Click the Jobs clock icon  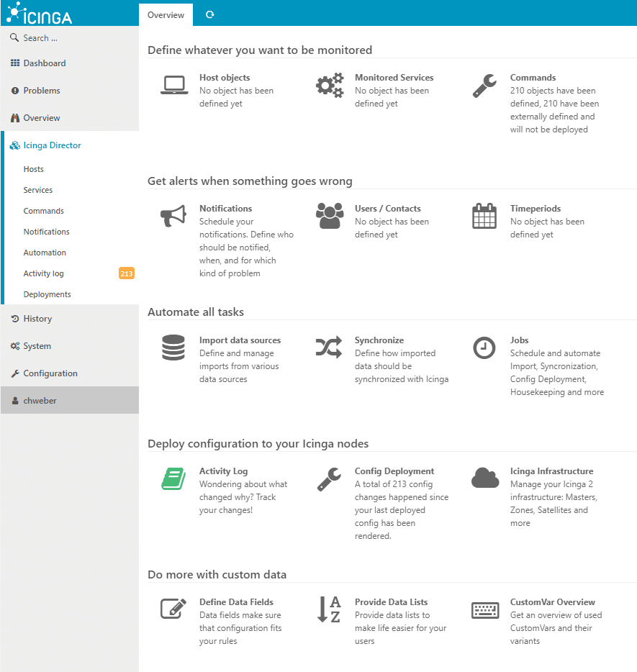pyautogui.click(x=484, y=348)
